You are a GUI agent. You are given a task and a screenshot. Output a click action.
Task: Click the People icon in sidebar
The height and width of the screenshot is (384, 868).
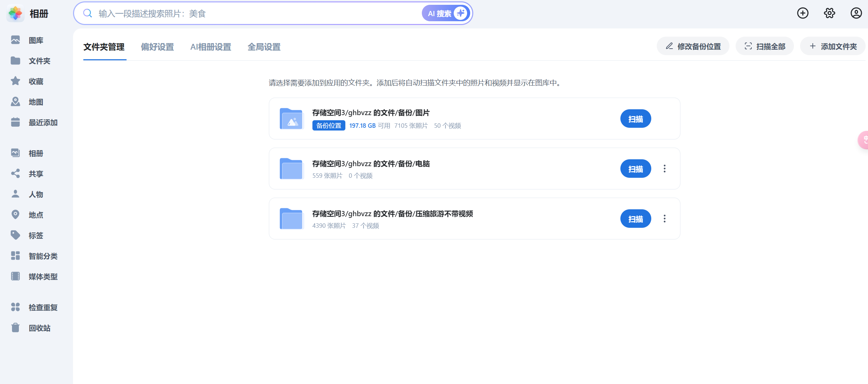[15, 194]
